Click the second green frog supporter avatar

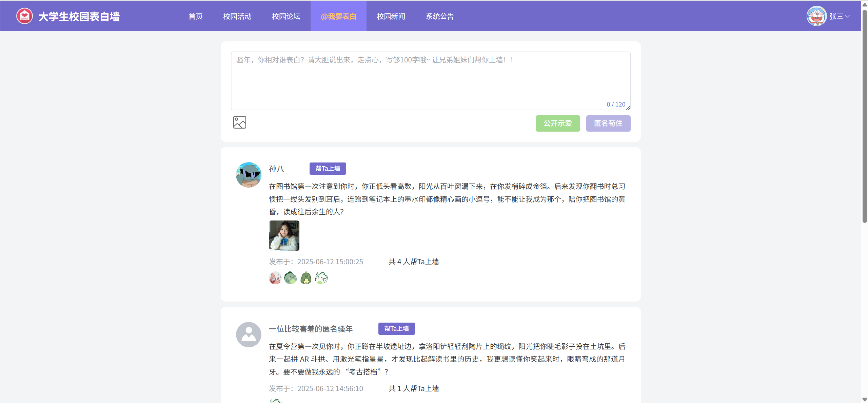[290, 278]
